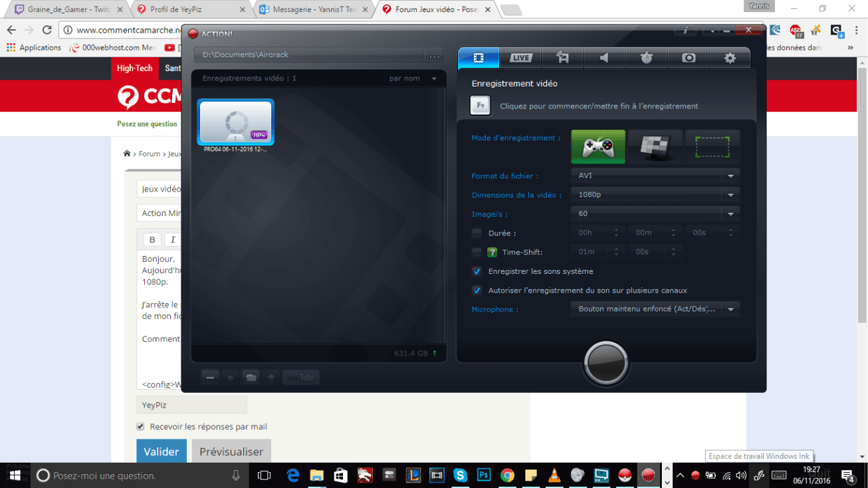Click 'Posez une question' link

click(148, 124)
